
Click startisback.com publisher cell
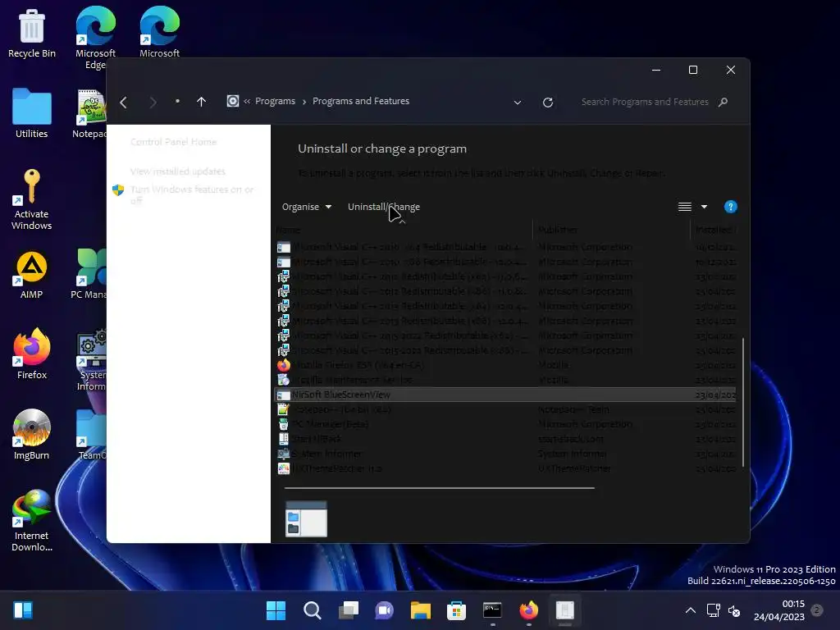coord(571,439)
